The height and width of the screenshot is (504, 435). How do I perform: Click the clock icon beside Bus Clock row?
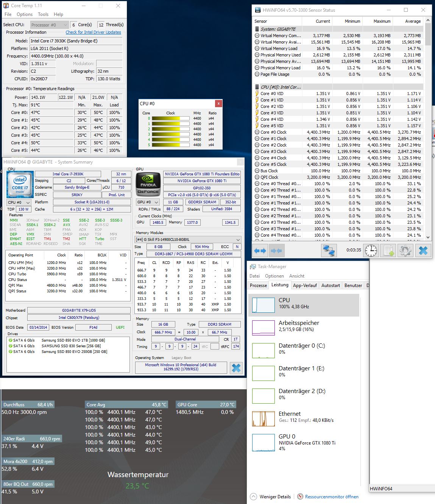tap(257, 171)
